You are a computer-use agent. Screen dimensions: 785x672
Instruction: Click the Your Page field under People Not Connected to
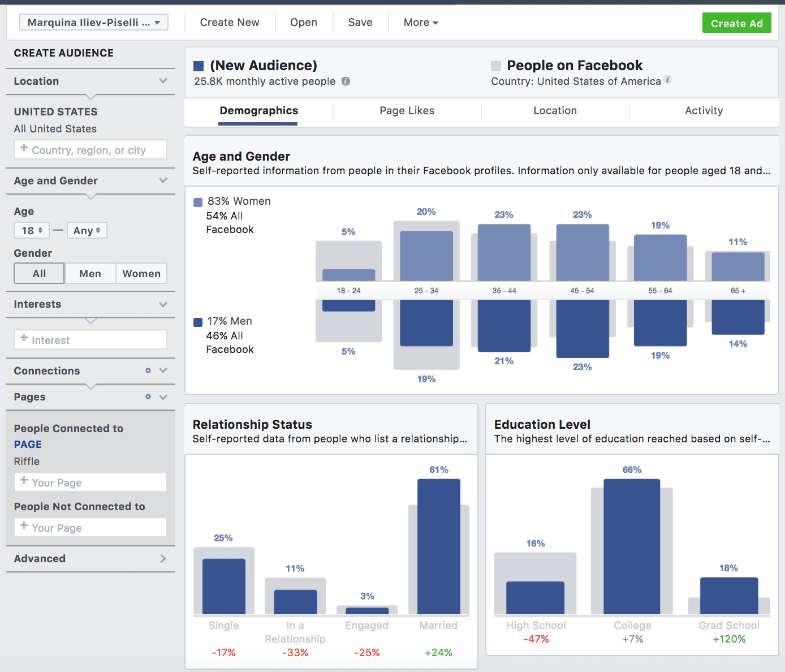(x=90, y=527)
